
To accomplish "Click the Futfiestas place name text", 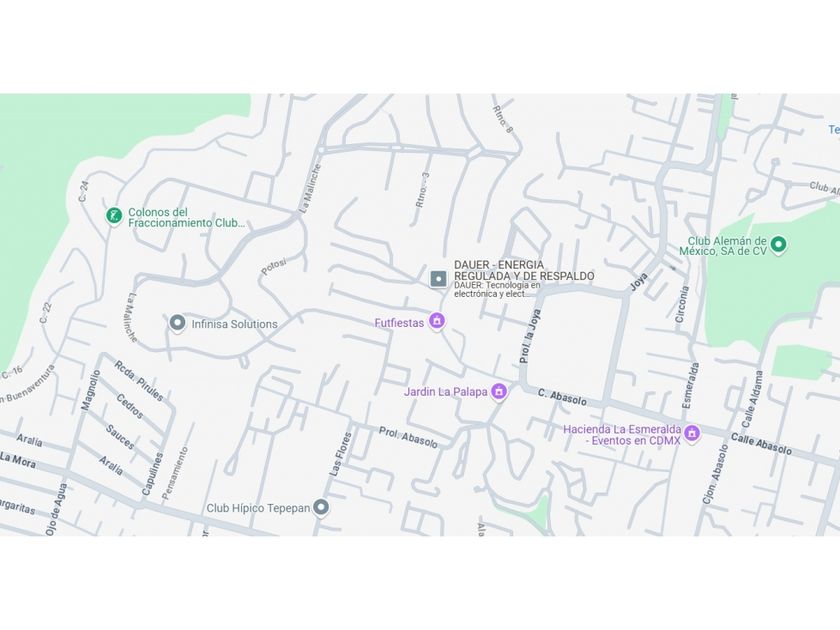I will click(399, 323).
